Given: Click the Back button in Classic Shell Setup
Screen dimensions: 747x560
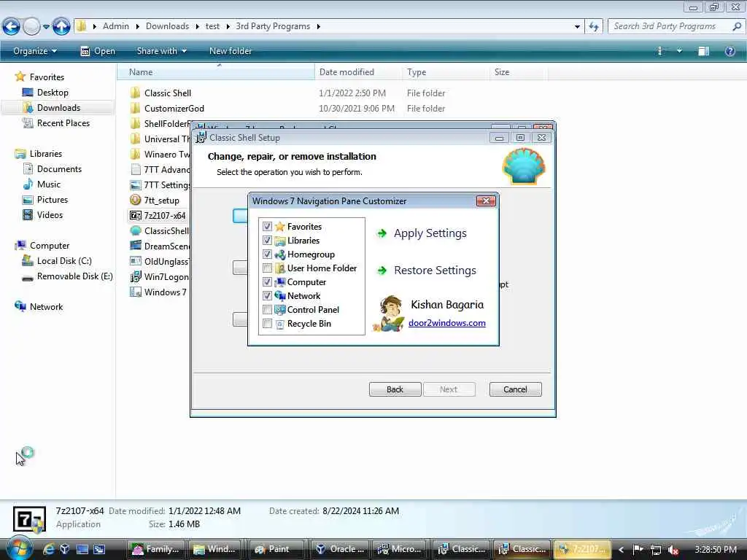Looking at the screenshot, I should tap(395, 389).
